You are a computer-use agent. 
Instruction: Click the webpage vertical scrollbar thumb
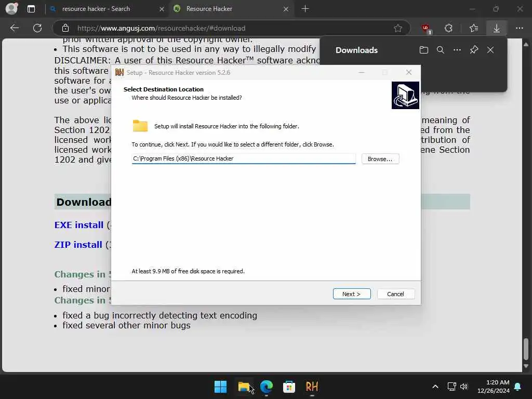click(x=526, y=349)
